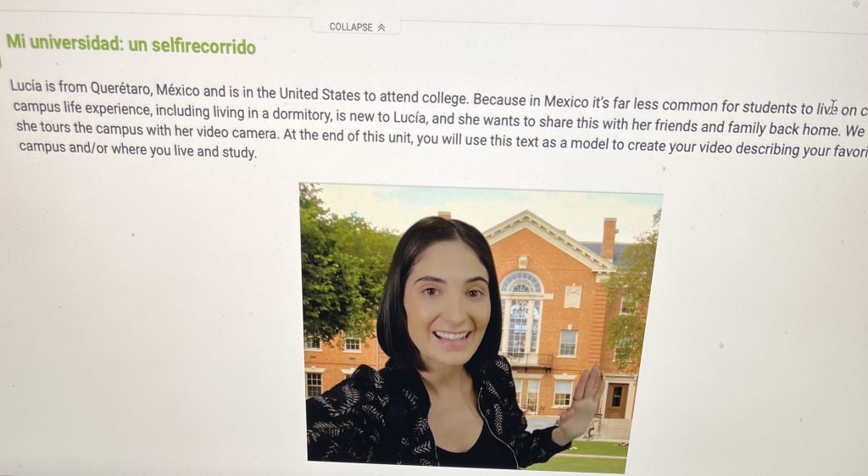This screenshot has height=476, width=868.
Task: Click the word 'México' in the first line
Action: 178,90
